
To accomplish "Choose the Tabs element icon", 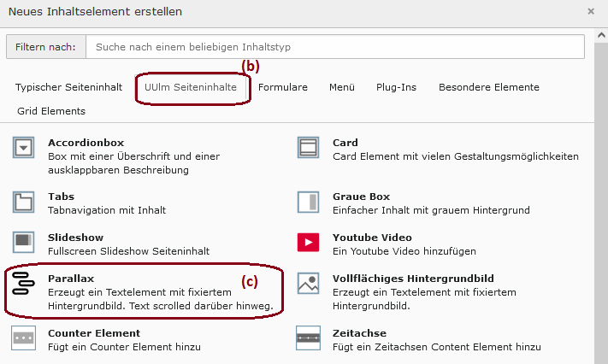I will point(24,202).
